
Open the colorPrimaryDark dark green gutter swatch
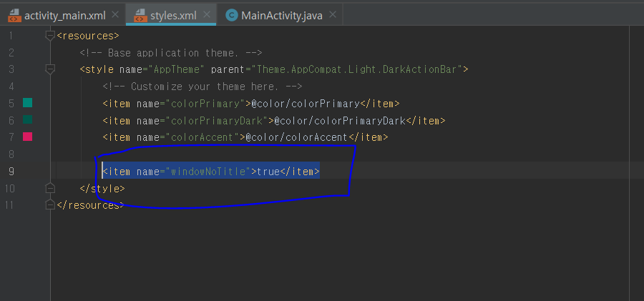(x=27, y=120)
